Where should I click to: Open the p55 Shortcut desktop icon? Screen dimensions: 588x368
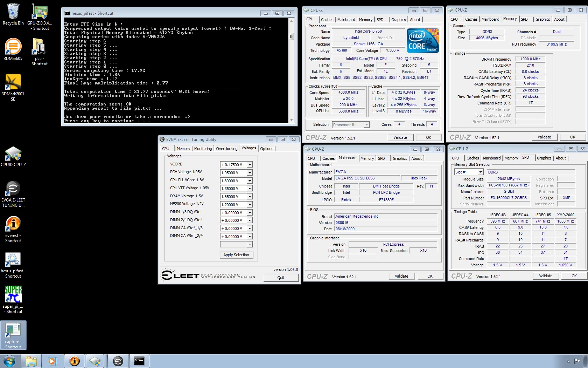tap(40, 52)
